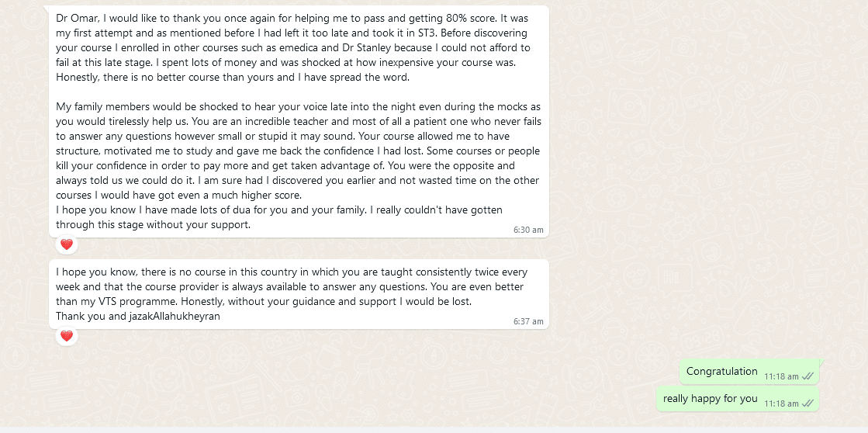This screenshot has height=433, width=868.
Task: Select the long message starting with Dr Omar
Action: tap(299, 121)
